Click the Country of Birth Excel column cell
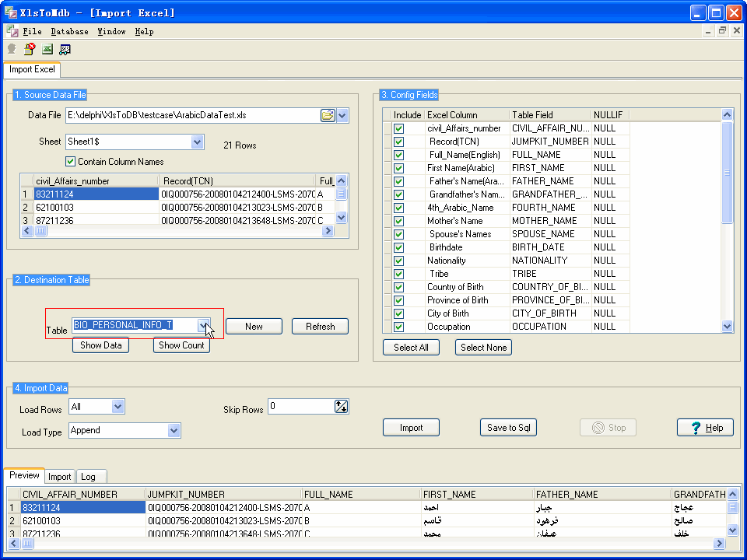Image resolution: width=747 pixels, height=560 pixels. 467,287
